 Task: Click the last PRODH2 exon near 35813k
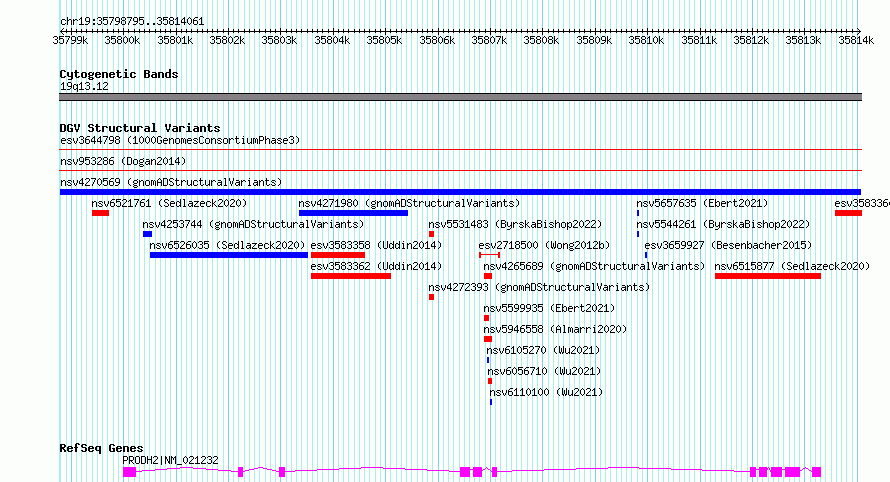(816, 472)
